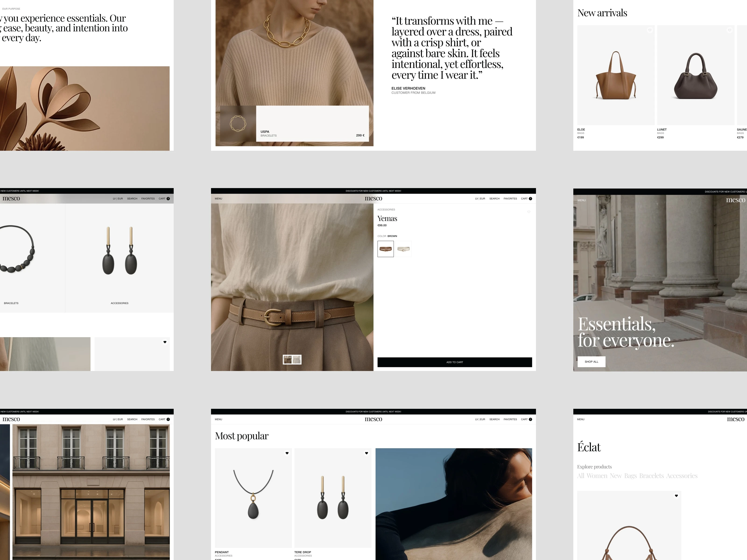
Task: Open MENU on the Yemas product page
Action: click(218, 199)
